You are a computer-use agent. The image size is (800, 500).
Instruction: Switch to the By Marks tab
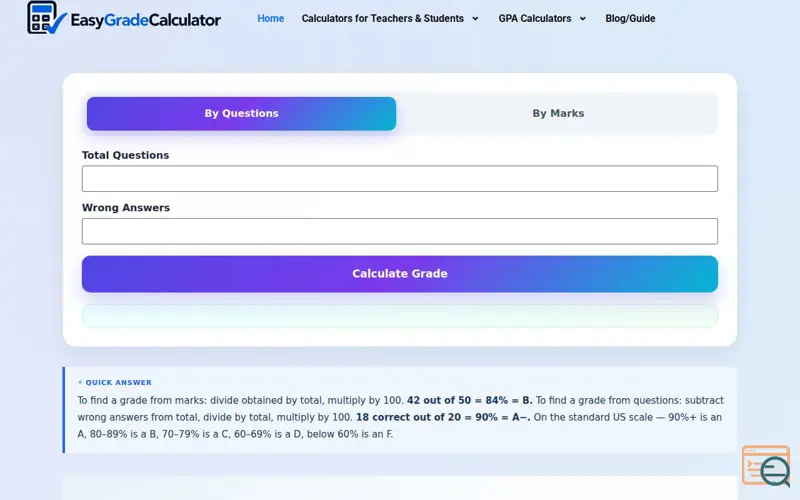[558, 113]
